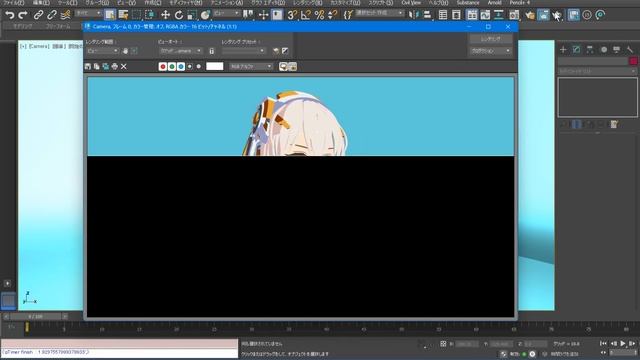
Task: Click the Mirror tool icon
Action: tap(414, 15)
